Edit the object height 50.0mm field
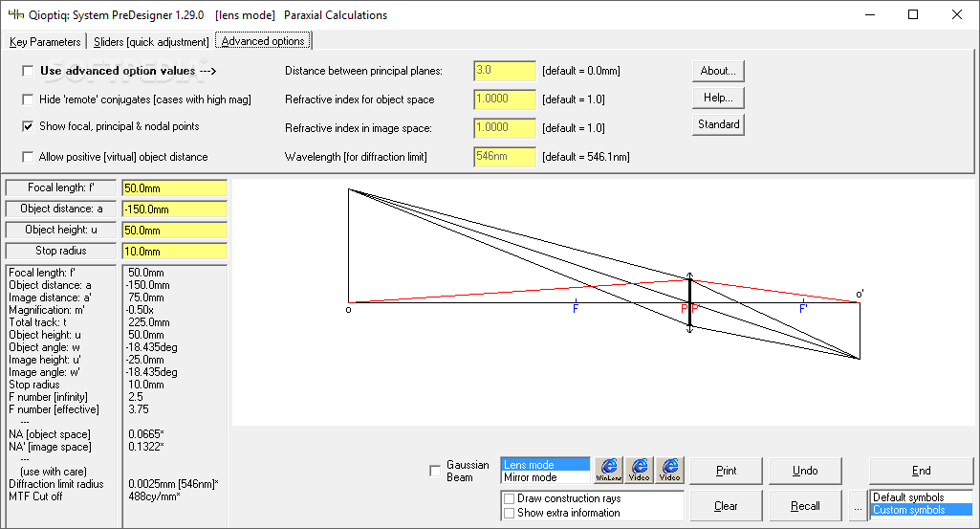This screenshot has height=529, width=980. 174,231
